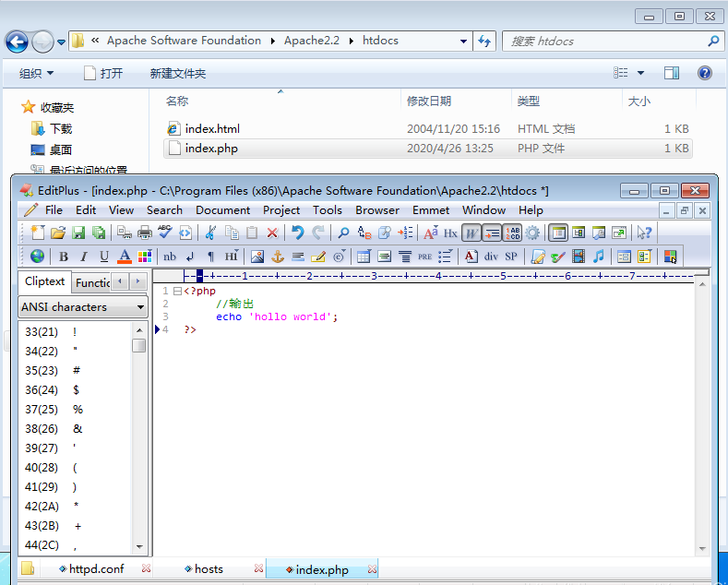Viewport: 728px width, 585px height.
Task: Click the 新建文件夹 button
Action: [x=178, y=74]
